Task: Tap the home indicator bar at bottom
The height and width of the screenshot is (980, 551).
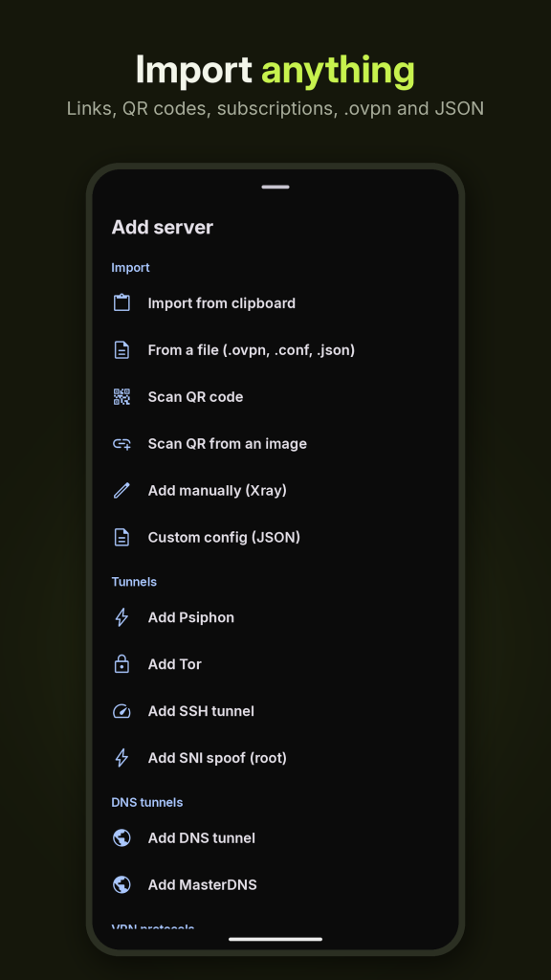Action: (x=275, y=939)
